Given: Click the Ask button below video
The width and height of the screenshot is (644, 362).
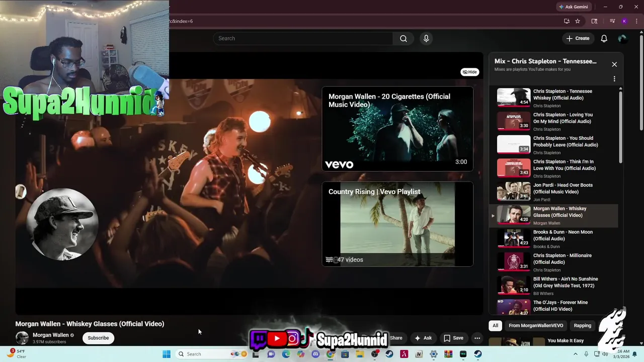Looking at the screenshot, I should coord(423,338).
